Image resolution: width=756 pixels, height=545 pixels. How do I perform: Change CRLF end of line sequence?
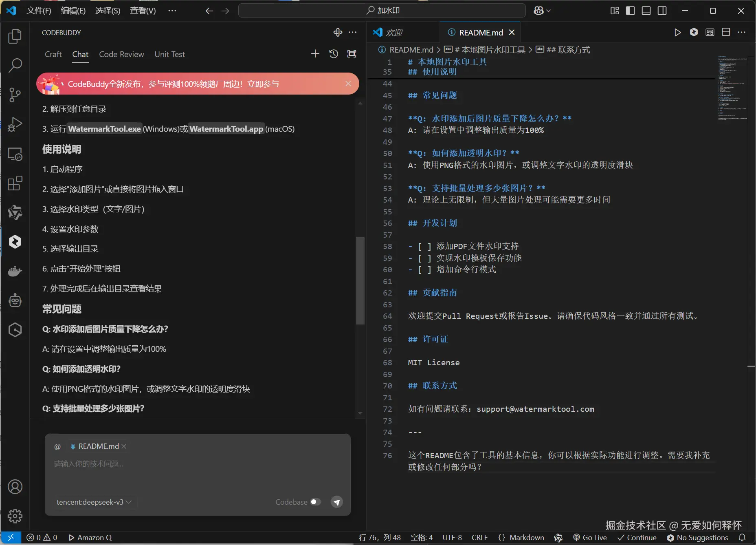[479, 538]
